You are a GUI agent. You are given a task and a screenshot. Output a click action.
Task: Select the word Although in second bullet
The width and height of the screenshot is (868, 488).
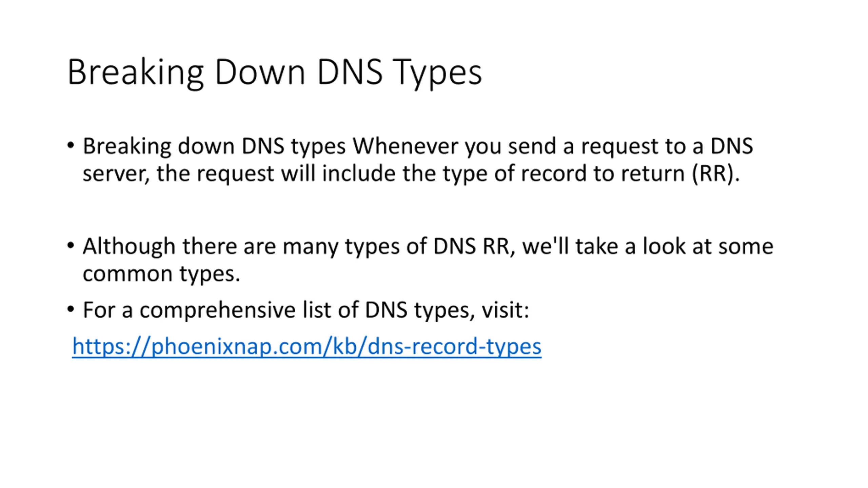tap(129, 247)
